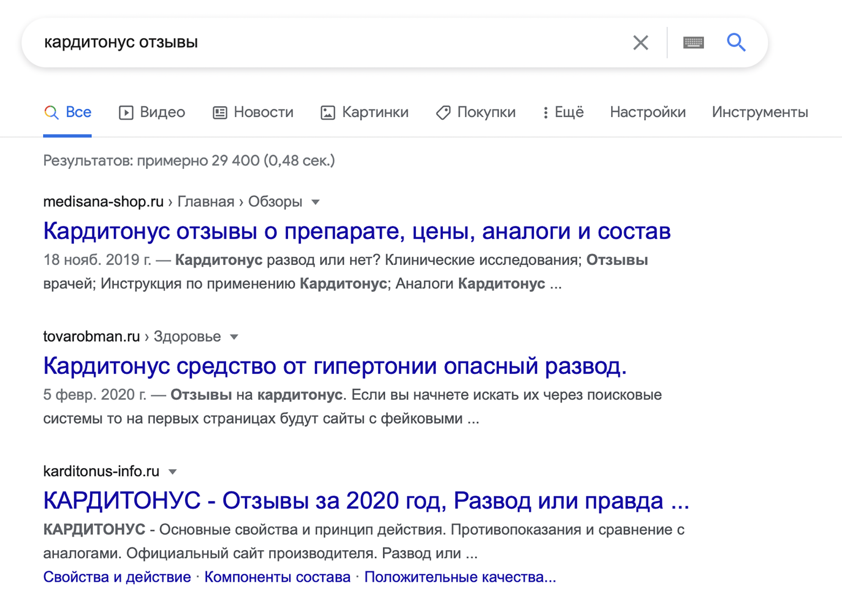Screen dimensions: 842x616
Task: Click the date 18 нояб. 2019 г. snippet
Action: pyautogui.click(x=97, y=260)
